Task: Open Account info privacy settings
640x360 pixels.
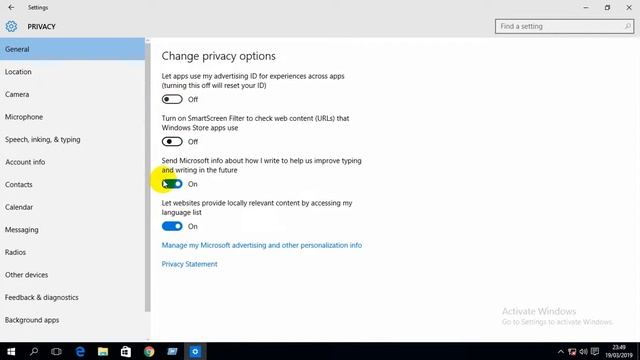Action: [72, 162]
